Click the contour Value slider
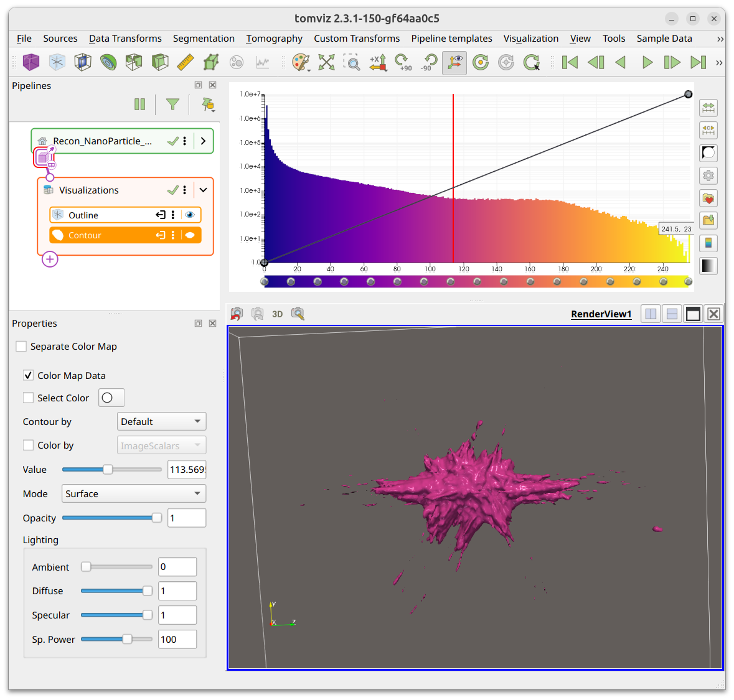This screenshot has width=734, height=700. (112, 469)
